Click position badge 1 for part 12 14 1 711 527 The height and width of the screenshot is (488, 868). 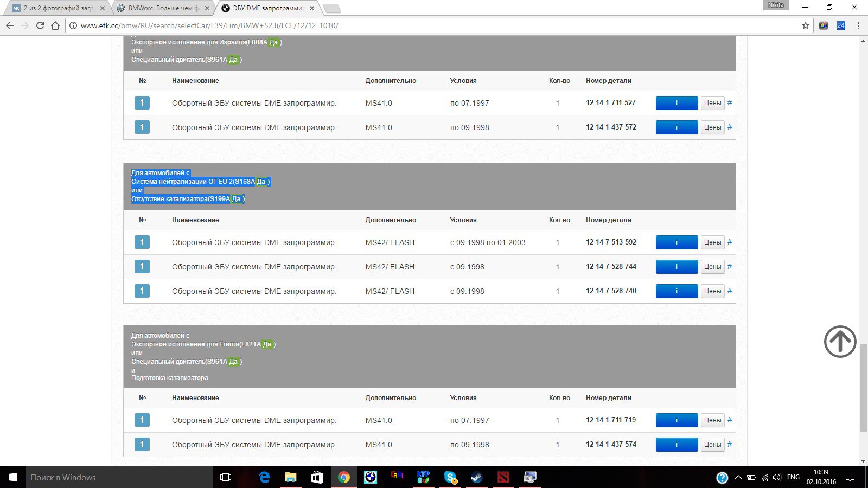[142, 103]
